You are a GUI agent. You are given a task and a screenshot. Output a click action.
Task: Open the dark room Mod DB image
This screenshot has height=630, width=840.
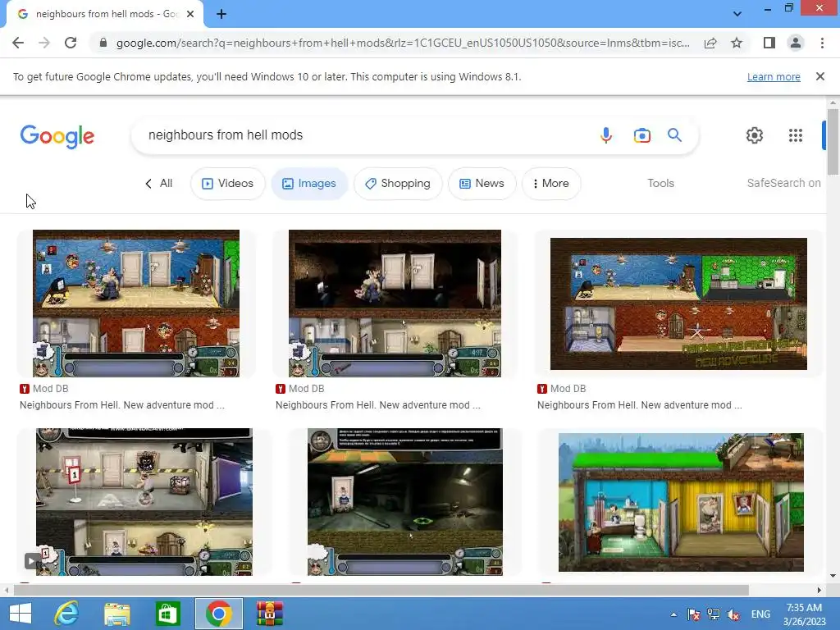(395, 304)
